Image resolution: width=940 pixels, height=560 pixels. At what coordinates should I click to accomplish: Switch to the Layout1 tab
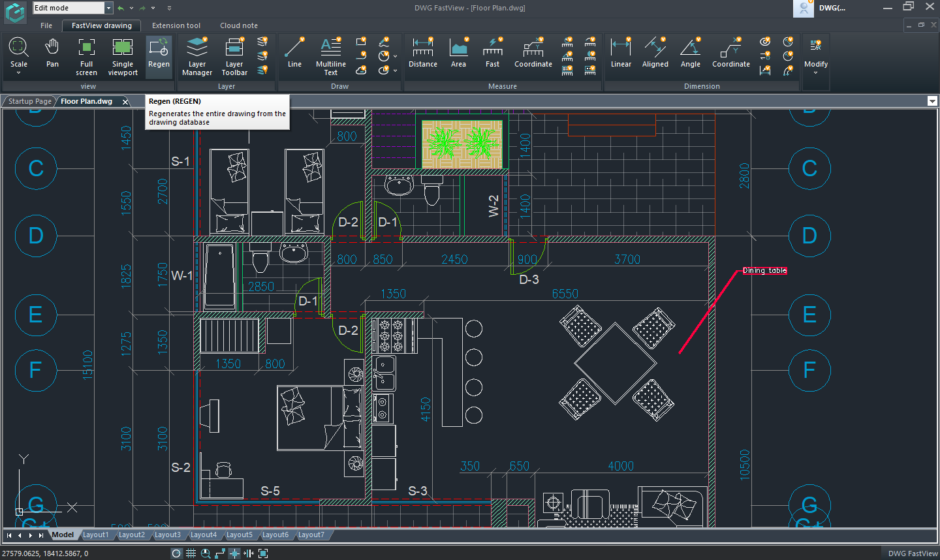pyautogui.click(x=95, y=535)
